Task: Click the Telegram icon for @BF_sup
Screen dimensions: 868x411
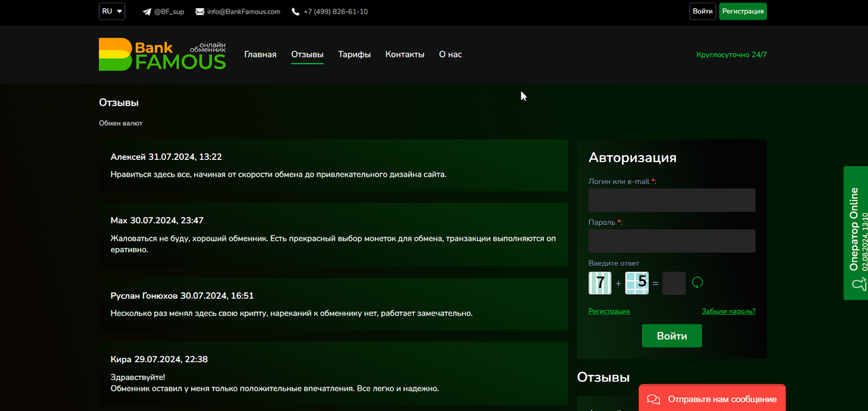Action: click(x=146, y=12)
